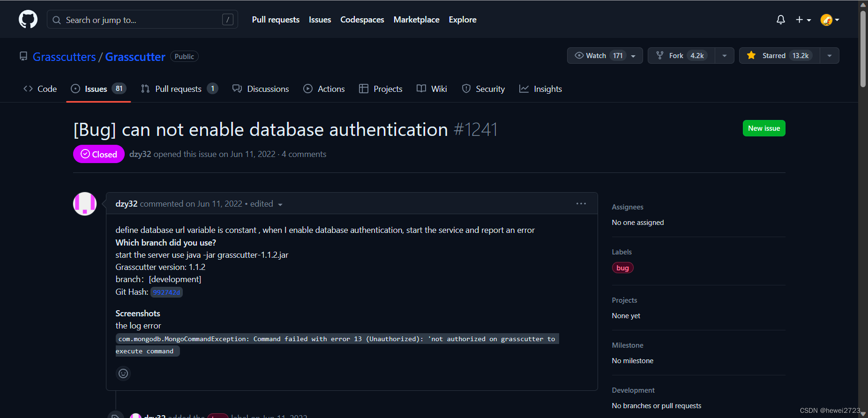Click dzy32 avatar beside the comment
The width and height of the screenshot is (868, 418).
pyautogui.click(x=85, y=204)
